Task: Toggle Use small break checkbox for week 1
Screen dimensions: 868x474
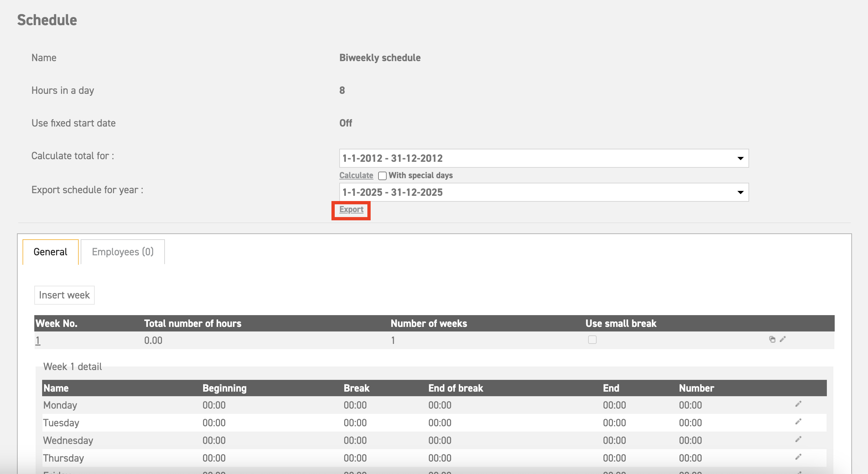Action: 592,339
